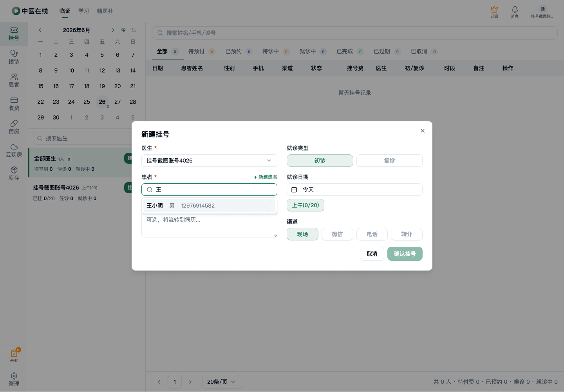Screen dimensions: 564x392
Task: Open calendar settings icon beside 今
Action: pos(134,30)
